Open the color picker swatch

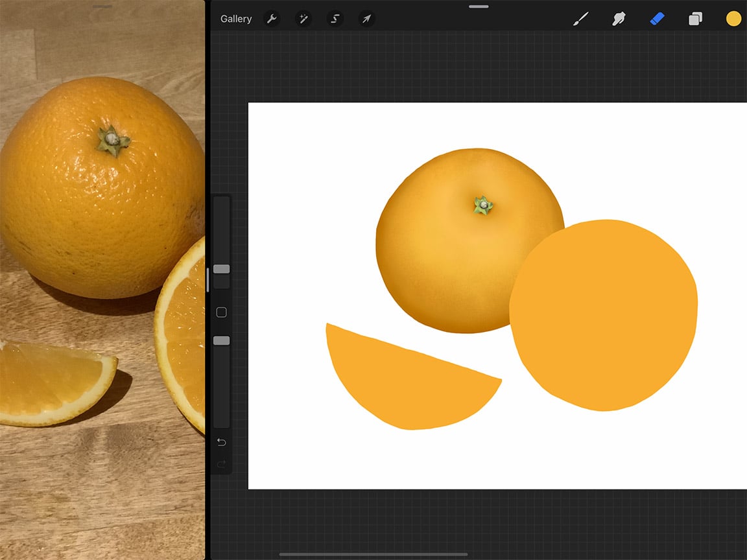[x=733, y=19]
